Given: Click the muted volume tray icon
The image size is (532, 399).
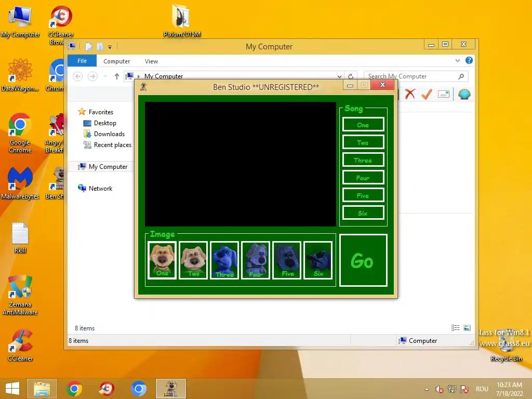Looking at the screenshot, I should pyautogui.click(x=440, y=389).
